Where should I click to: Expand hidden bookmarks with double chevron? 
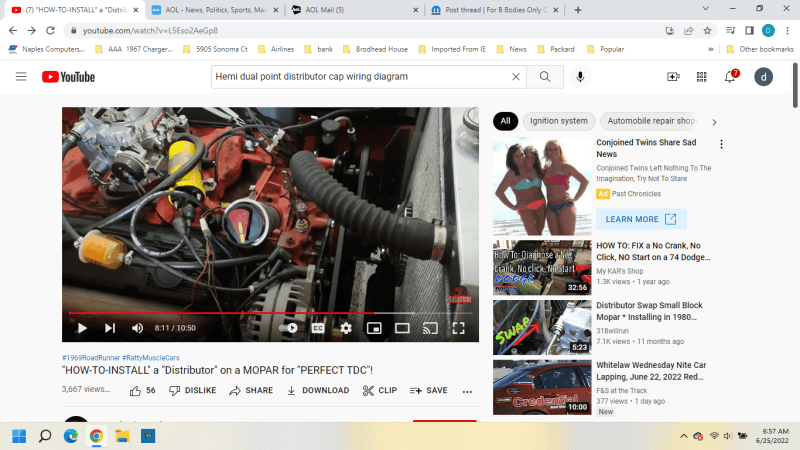[x=711, y=49]
